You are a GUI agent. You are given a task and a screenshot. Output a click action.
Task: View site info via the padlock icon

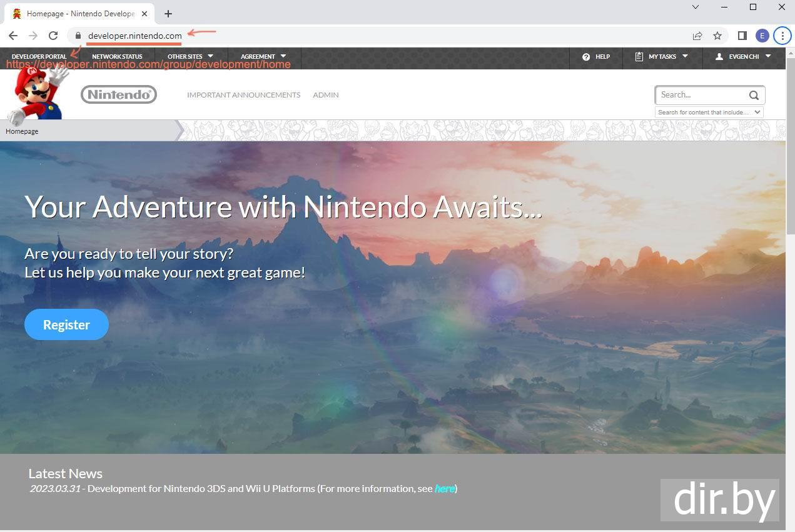tap(78, 36)
